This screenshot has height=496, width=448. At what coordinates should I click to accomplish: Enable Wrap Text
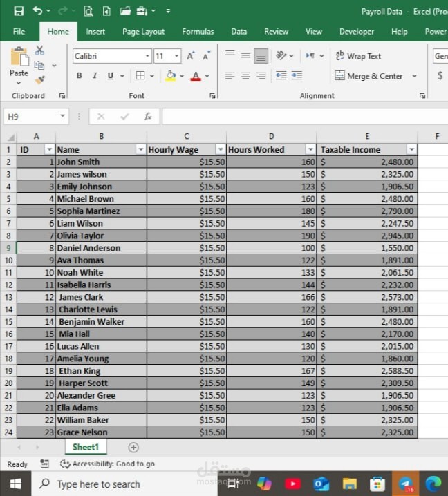[358, 56]
